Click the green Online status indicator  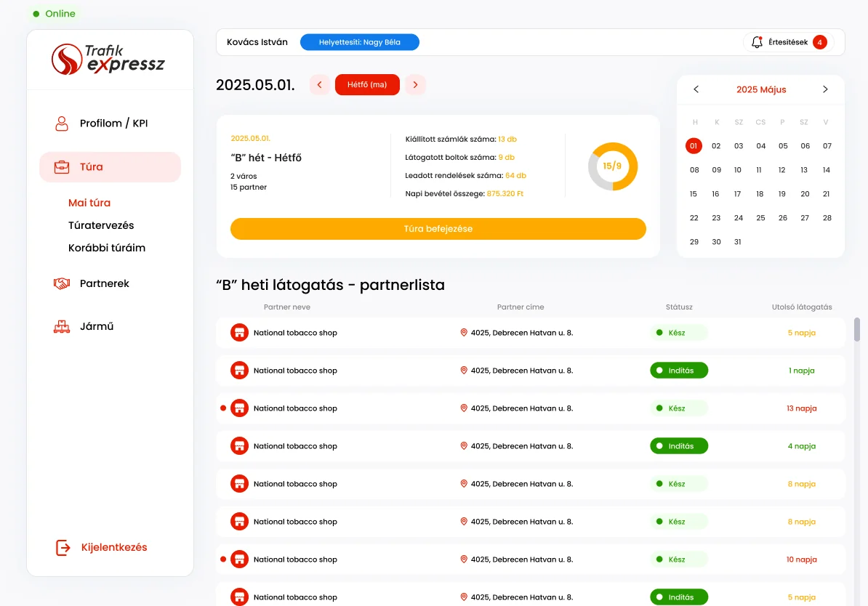(x=54, y=14)
